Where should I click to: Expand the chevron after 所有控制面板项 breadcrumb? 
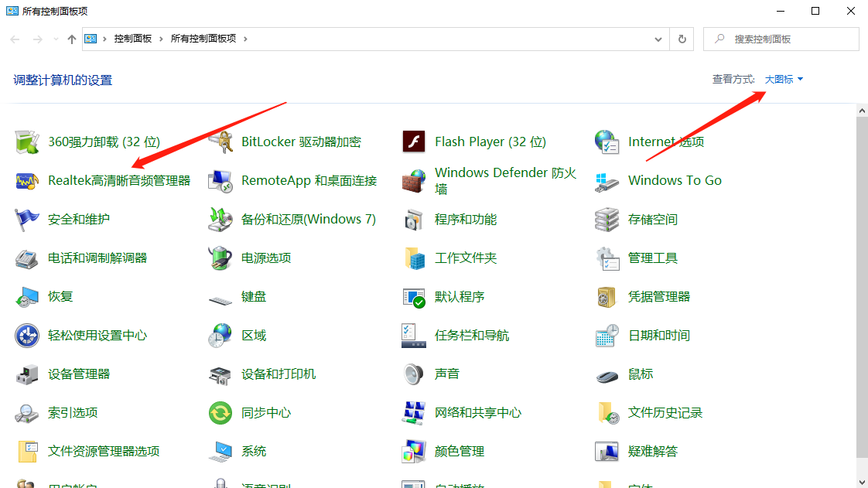click(245, 39)
